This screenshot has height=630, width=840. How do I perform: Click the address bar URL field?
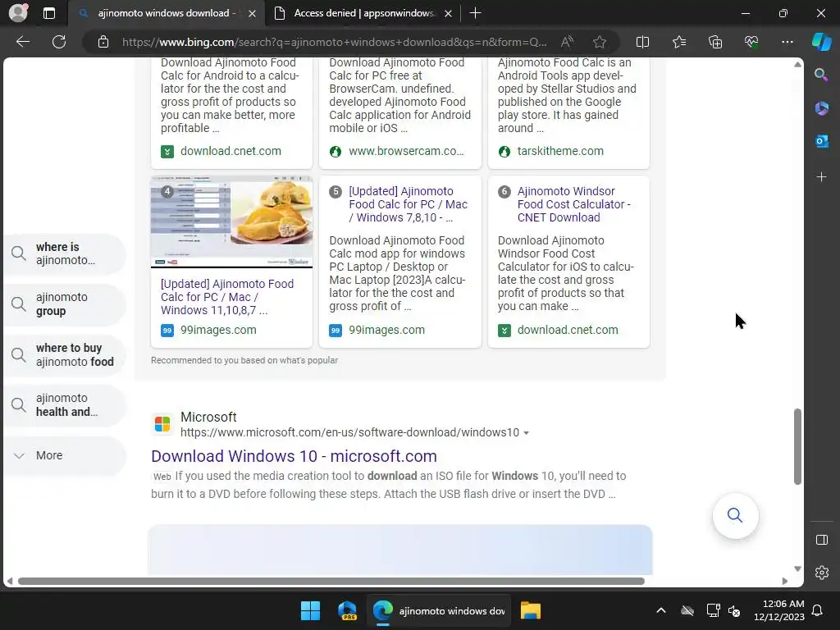(334, 42)
